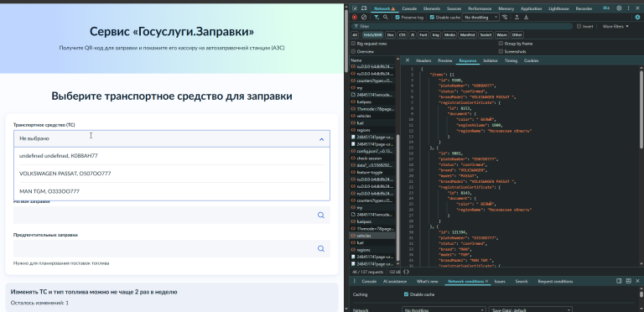Switch to the Headers tab
Viewport: 644px width, 312px height.
pos(423,60)
